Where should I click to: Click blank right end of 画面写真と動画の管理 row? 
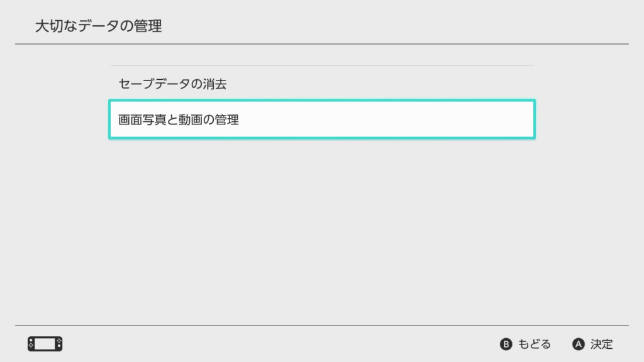(491, 119)
